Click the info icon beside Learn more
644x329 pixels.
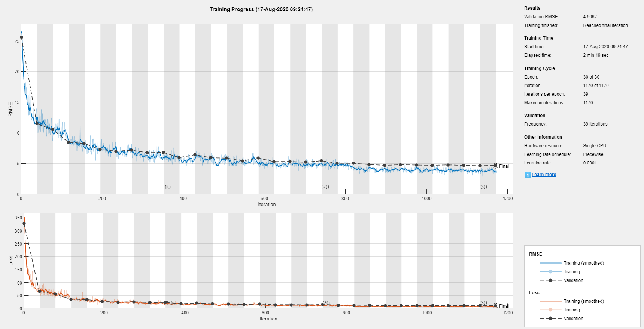[528, 175]
